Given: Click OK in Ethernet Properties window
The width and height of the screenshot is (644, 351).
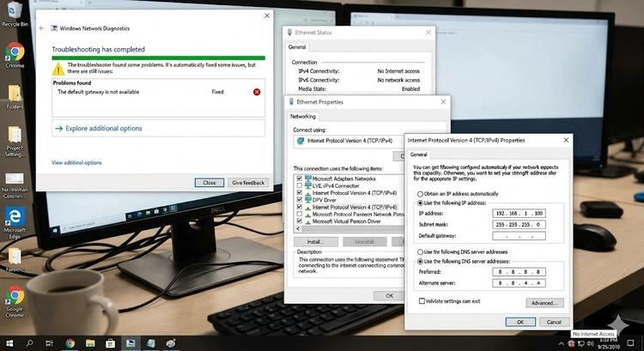Looking at the screenshot, I should pyautogui.click(x=389, y=295).
